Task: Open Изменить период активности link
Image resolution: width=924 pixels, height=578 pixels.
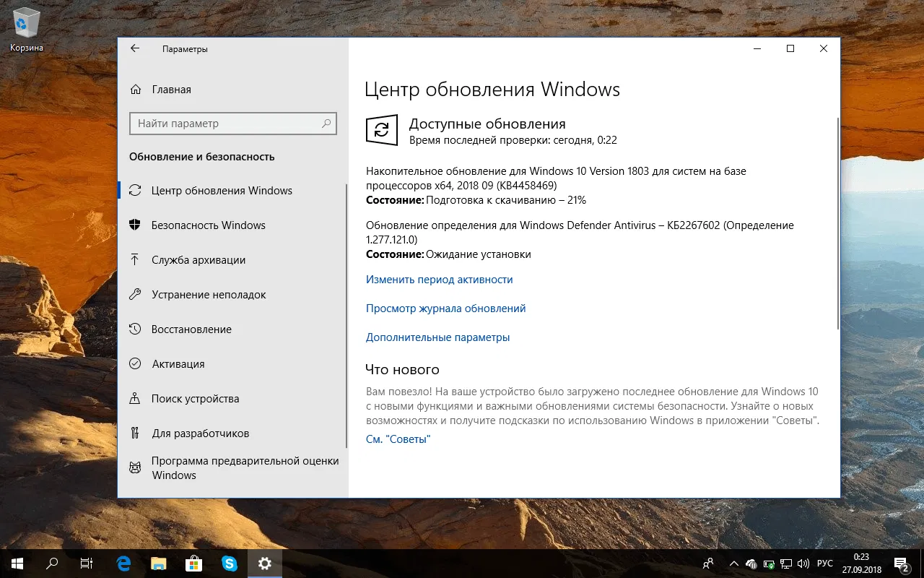Action: [x=440, y=279]
